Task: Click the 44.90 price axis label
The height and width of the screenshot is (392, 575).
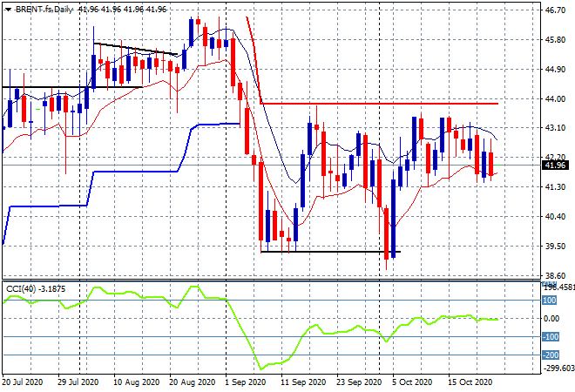Action: [555, 70]
